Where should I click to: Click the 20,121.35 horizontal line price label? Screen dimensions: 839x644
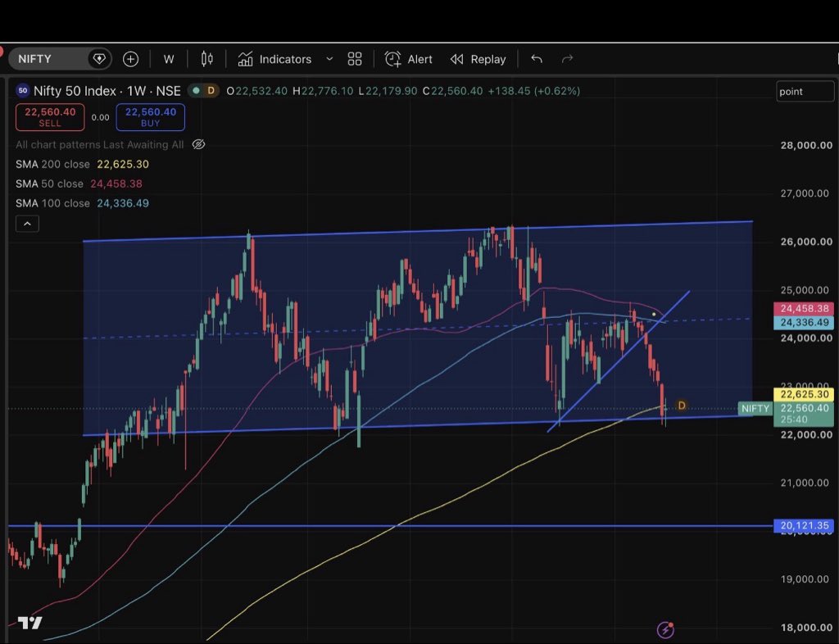[804, 525]
